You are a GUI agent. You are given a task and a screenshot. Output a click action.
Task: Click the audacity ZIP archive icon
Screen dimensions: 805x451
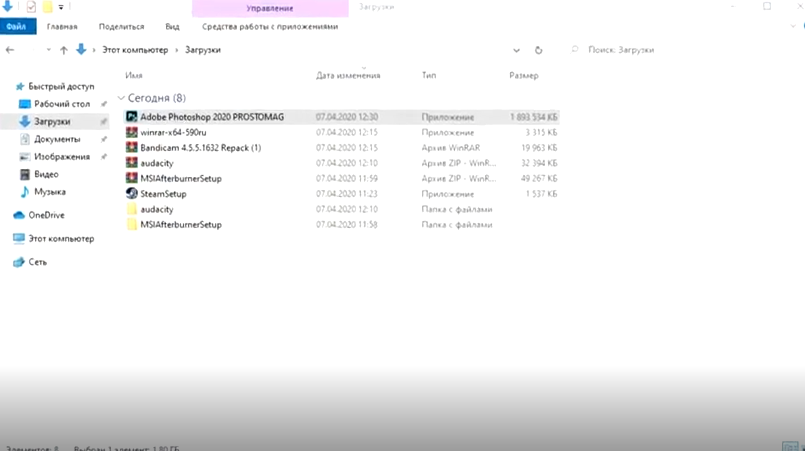pyautogui.click(x=131, y=163)
